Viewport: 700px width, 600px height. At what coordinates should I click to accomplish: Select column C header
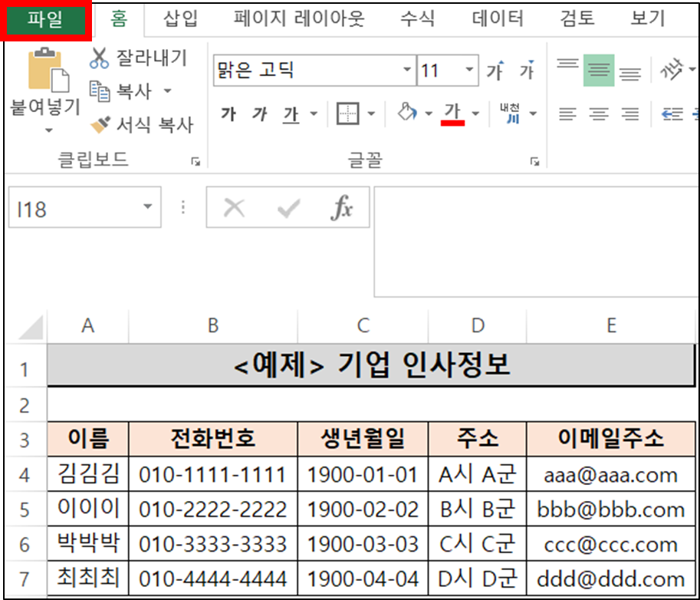(363, 326)
